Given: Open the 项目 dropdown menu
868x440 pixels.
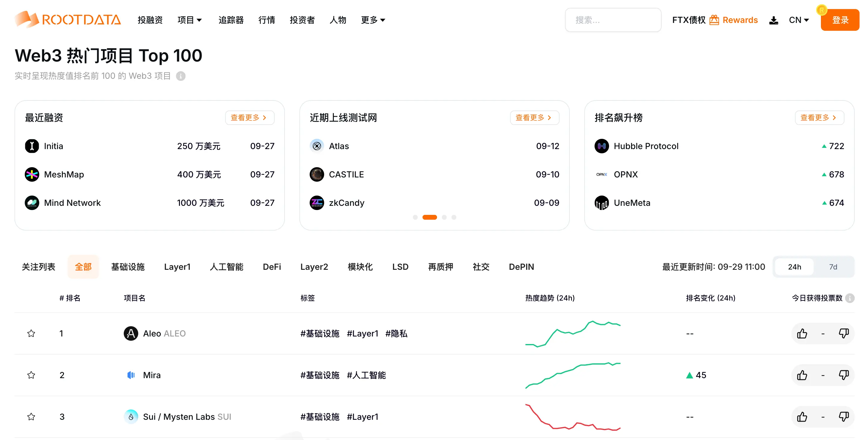Looking at the screenshot, I should (x=190, y=20).
